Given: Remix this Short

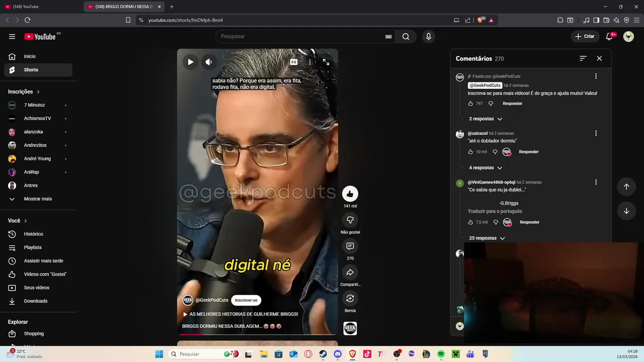Looking at the screenshot, I should point(350,298).
